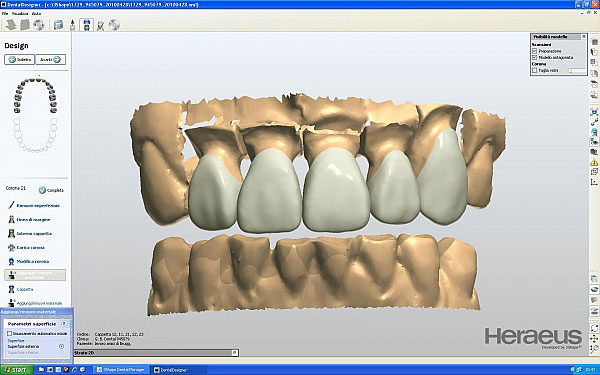
Task: Open the File menu
Action: click(5, 13)
